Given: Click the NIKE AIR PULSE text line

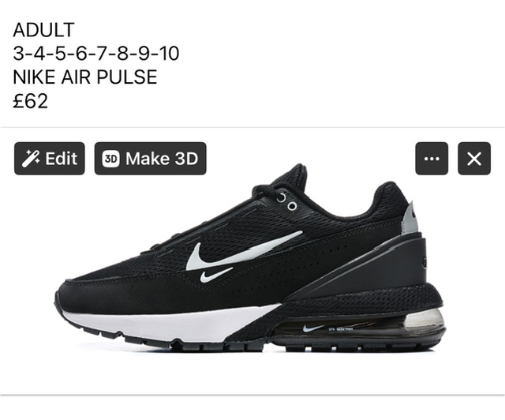Looking at the screenshot, I should 85,77.
